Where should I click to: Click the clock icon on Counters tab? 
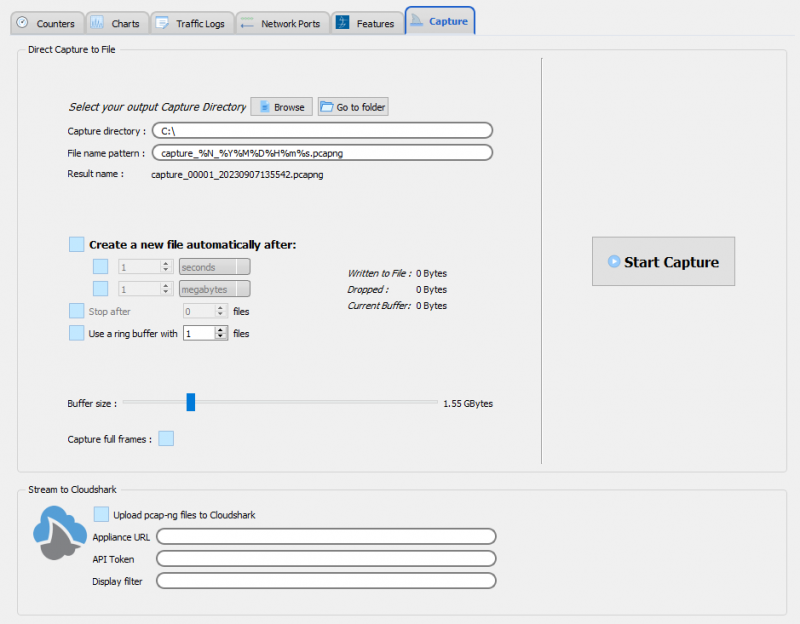23,23
